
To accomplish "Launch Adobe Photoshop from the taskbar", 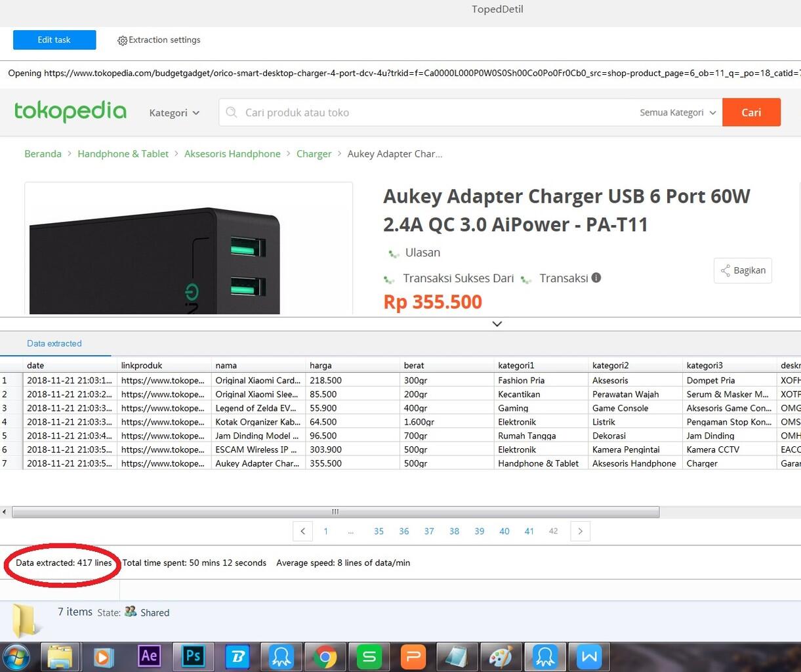I will 193,656.
